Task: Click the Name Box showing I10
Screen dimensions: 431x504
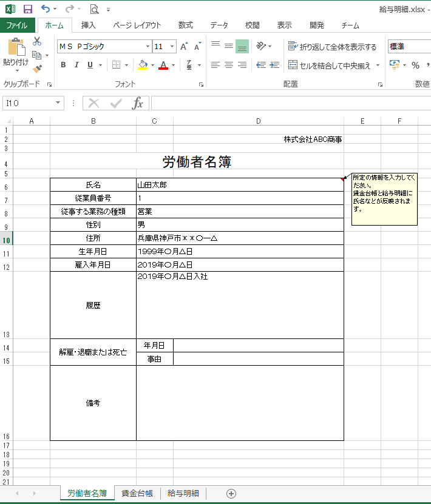Action: (x=29, y=103)
